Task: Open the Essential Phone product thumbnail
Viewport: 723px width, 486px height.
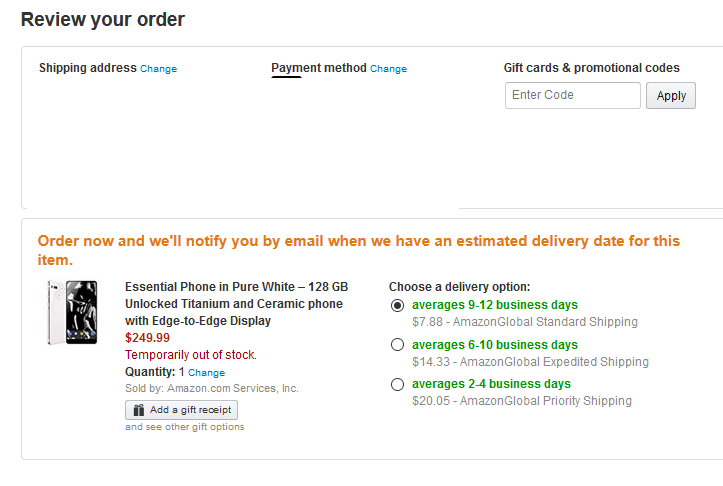Action: 72,312
